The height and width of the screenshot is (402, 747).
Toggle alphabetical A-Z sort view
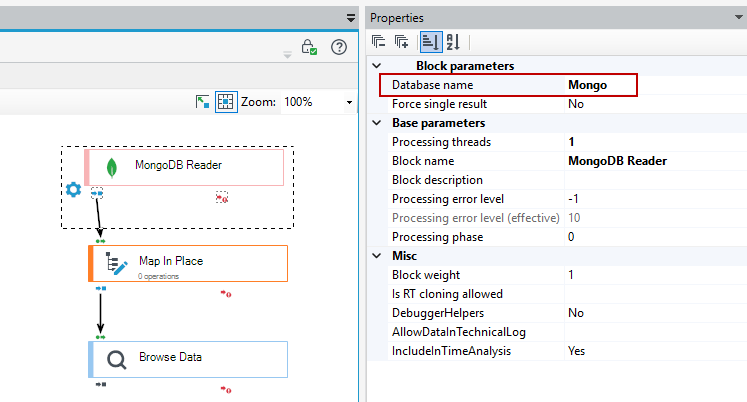click(453, 42)
